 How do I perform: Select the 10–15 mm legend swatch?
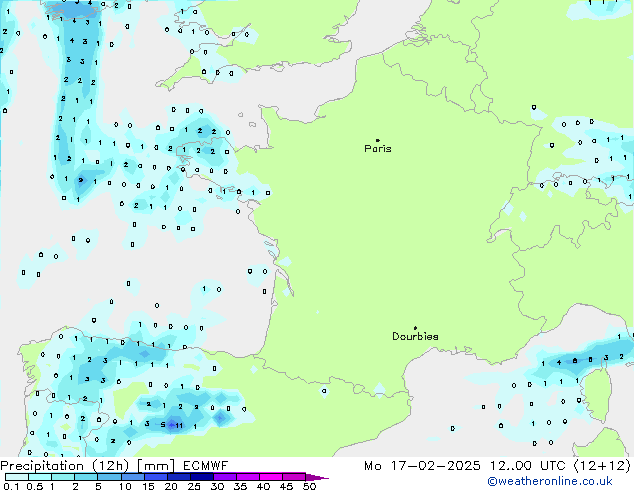tap(133, 477)
